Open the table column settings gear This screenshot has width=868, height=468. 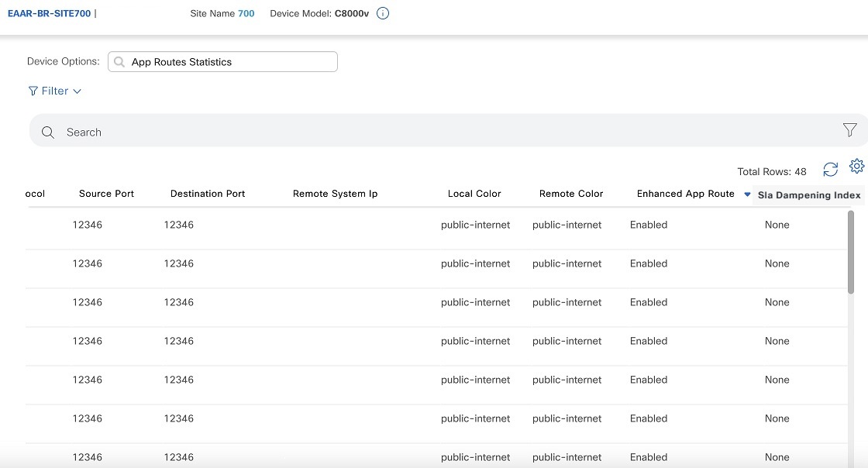pos(856,166)
